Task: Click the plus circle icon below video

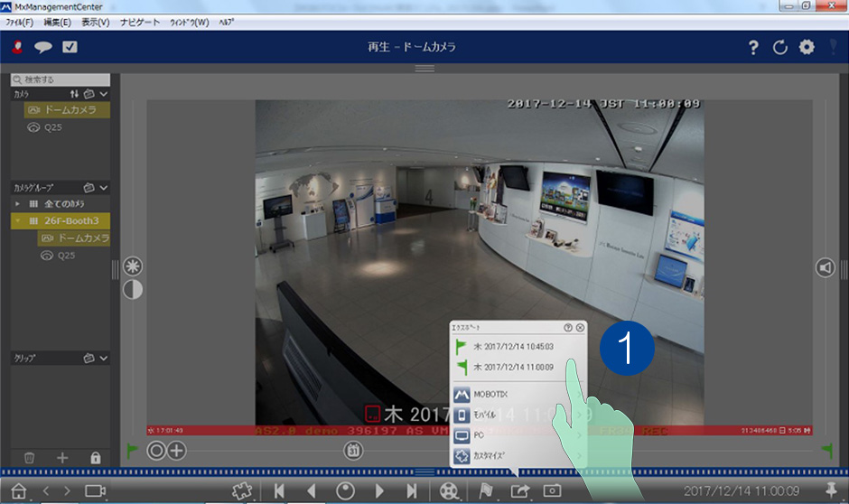Action: click(176, 451)
